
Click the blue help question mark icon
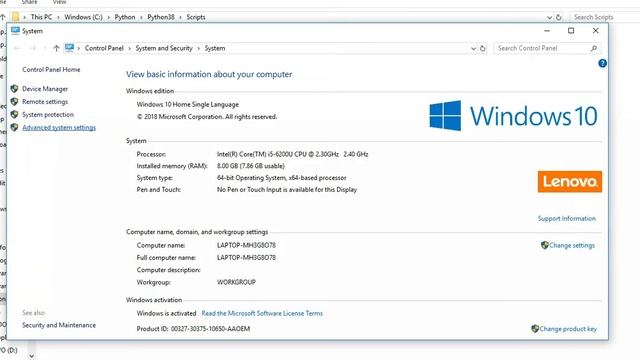point(602,63)
